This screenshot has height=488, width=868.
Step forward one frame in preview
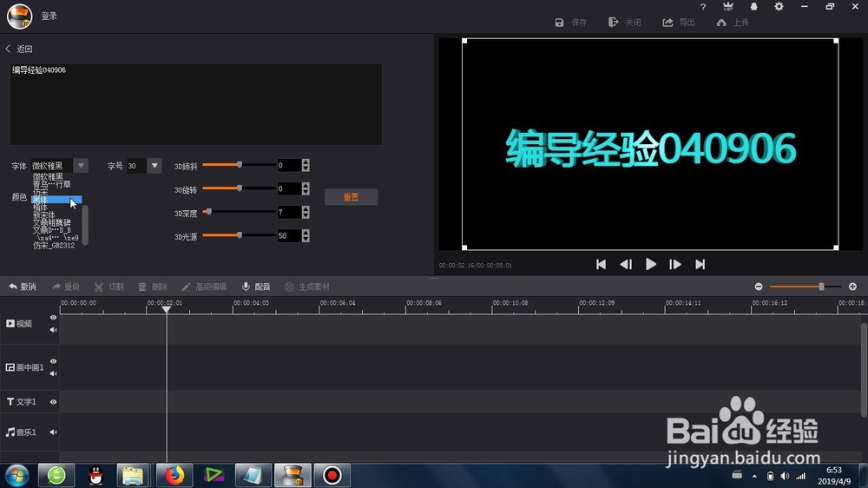[674, 264]
